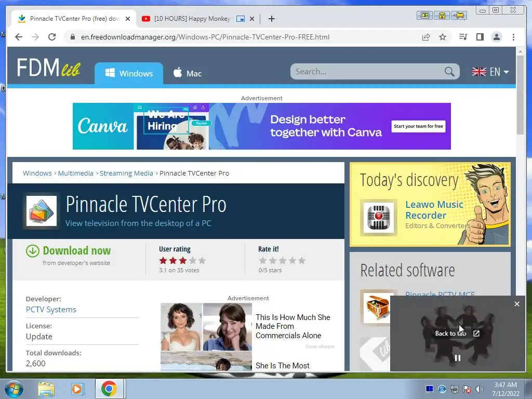Screen dimensions: 532x399
Task: Open the 'She Is The Most' ad link
Action: [x=282, y=365]
